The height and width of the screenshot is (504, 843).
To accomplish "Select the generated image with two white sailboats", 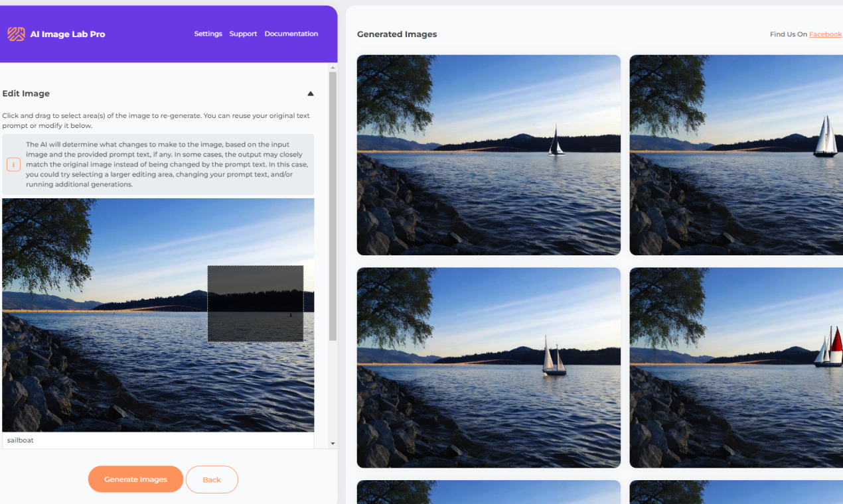I will point(489,367).
